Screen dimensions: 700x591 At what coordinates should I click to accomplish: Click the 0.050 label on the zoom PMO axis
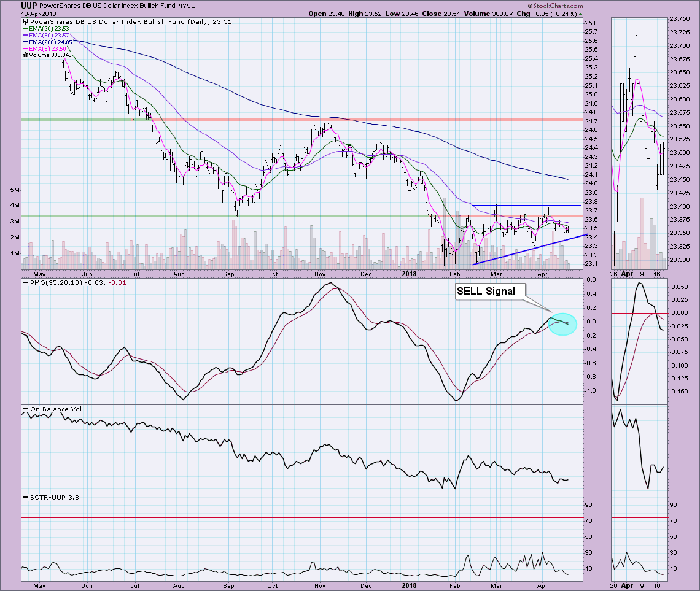(680, 287)
